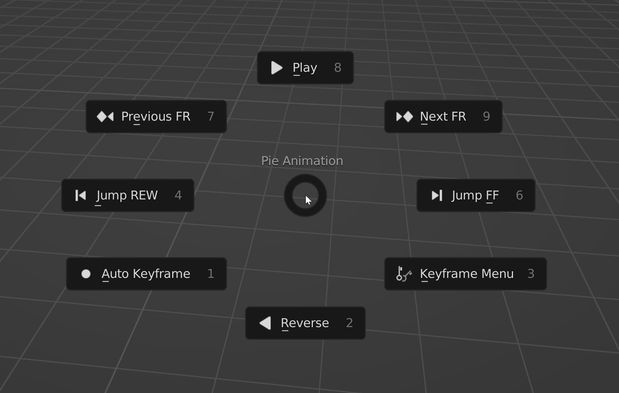
Task: Click the Keyframe Menu shortcut number 3
Action: pyautogui.click(x=531, y=274)
